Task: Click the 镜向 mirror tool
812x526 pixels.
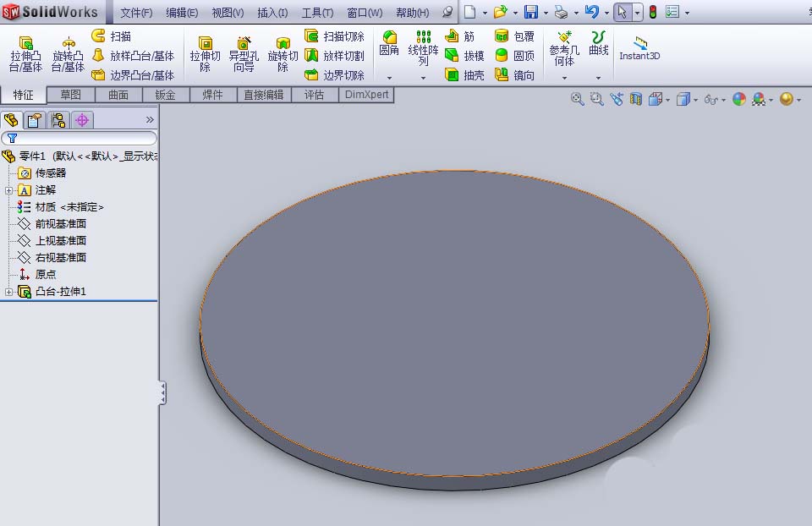Action: pos(515,75)
